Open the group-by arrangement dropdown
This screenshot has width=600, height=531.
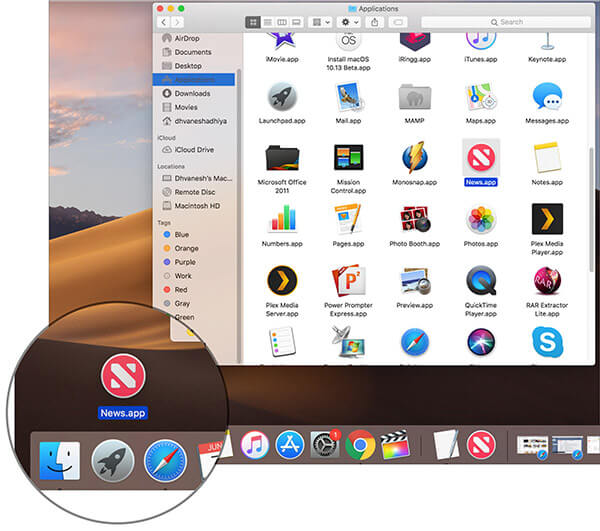click(x=321, y=22)
